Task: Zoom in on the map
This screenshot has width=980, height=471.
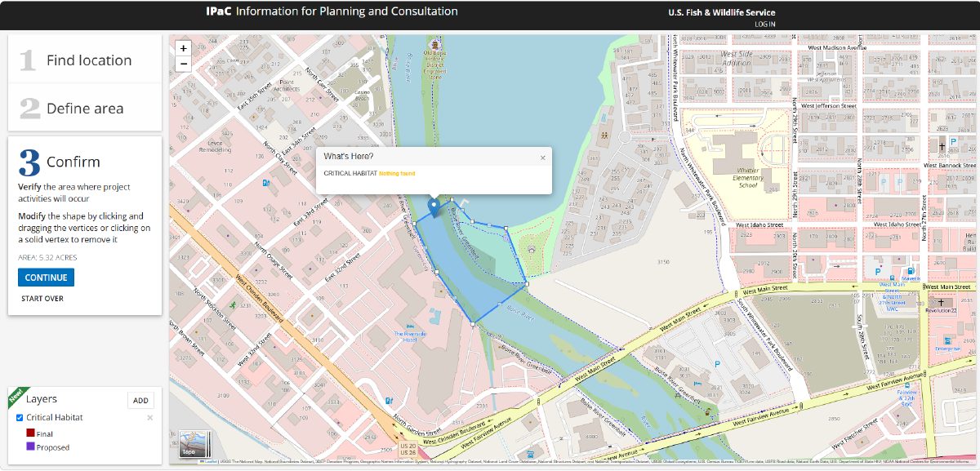Action: (184, 48)
